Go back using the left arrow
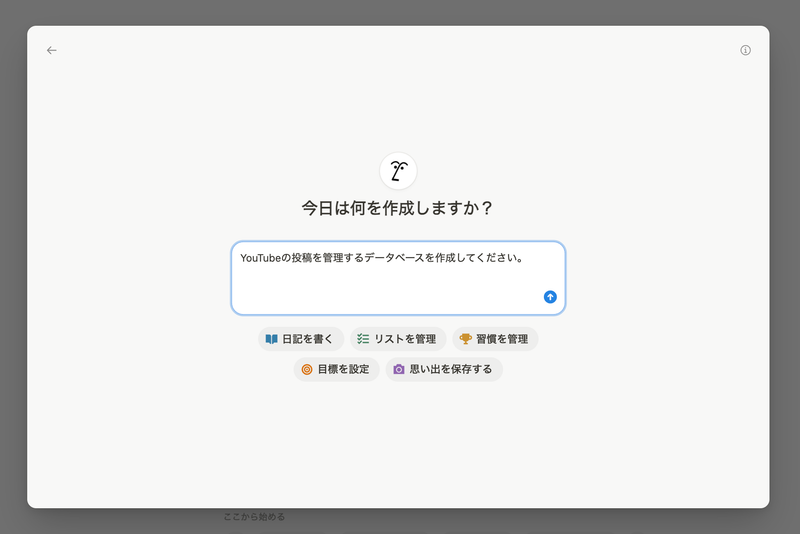 (52, 50)
